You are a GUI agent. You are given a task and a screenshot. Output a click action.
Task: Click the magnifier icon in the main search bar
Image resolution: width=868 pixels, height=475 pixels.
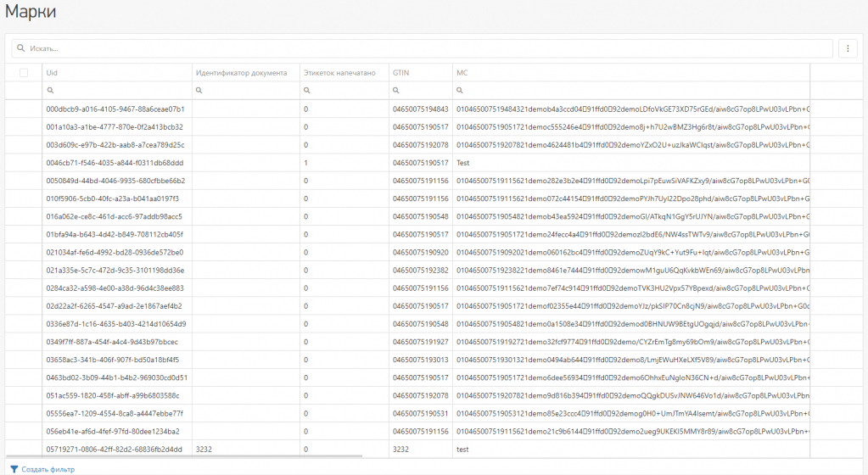click(21, 48)
